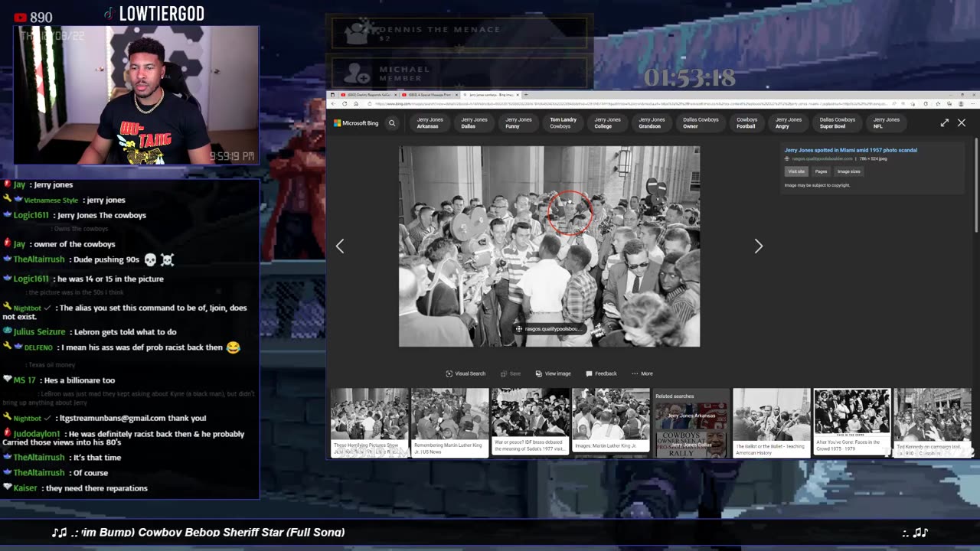The image size is (980, 551).
Task: Click the Microsoft Bing logo
Action: [x=356, y=122]
